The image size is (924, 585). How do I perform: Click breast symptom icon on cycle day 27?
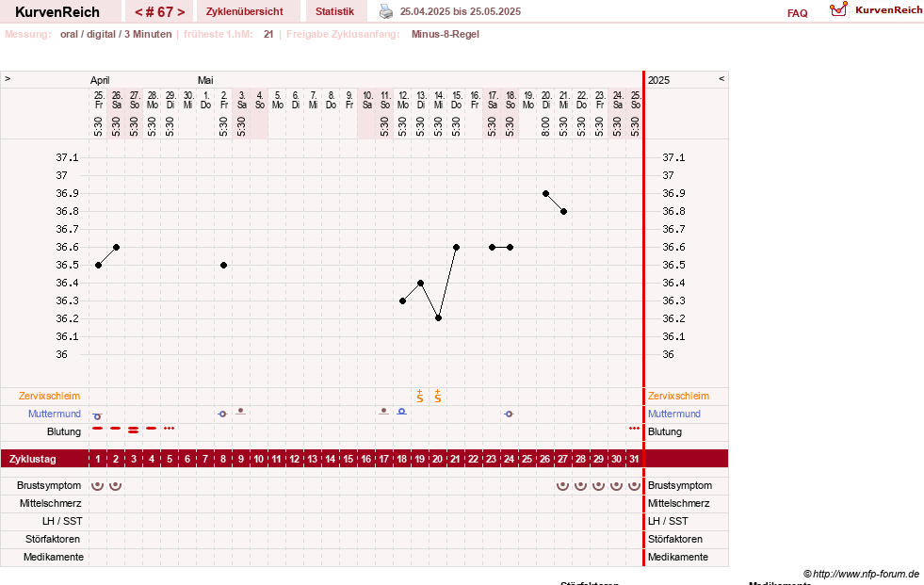pyautogui.click(x=562, y=485)
